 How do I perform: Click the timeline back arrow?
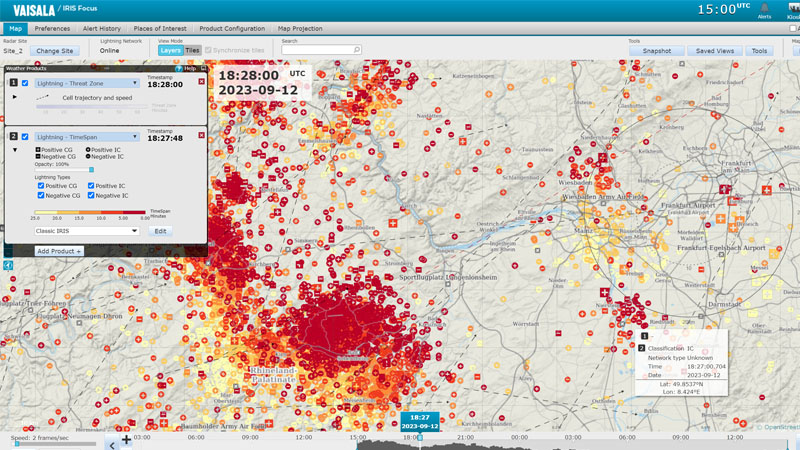coord(111,445)
